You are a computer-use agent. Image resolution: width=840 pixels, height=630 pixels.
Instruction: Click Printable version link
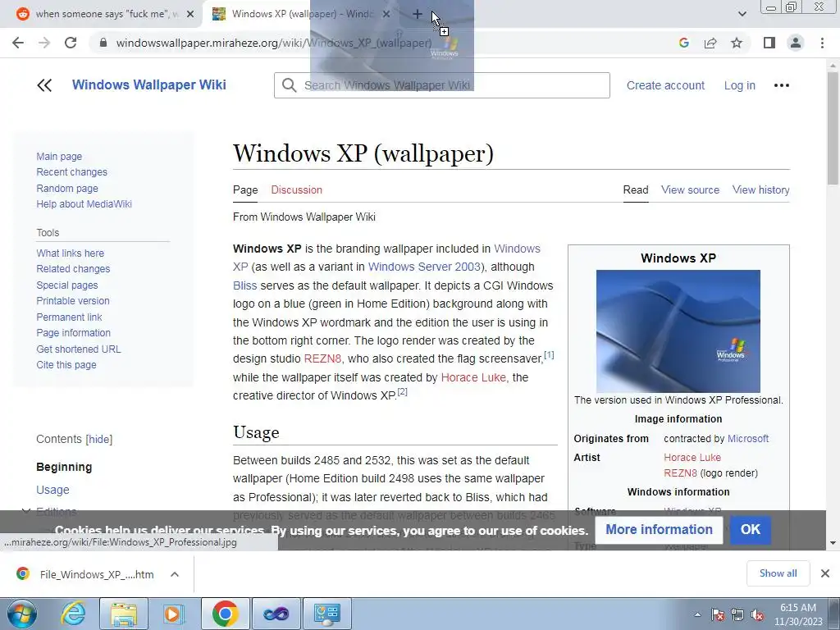tap(73, 301)
